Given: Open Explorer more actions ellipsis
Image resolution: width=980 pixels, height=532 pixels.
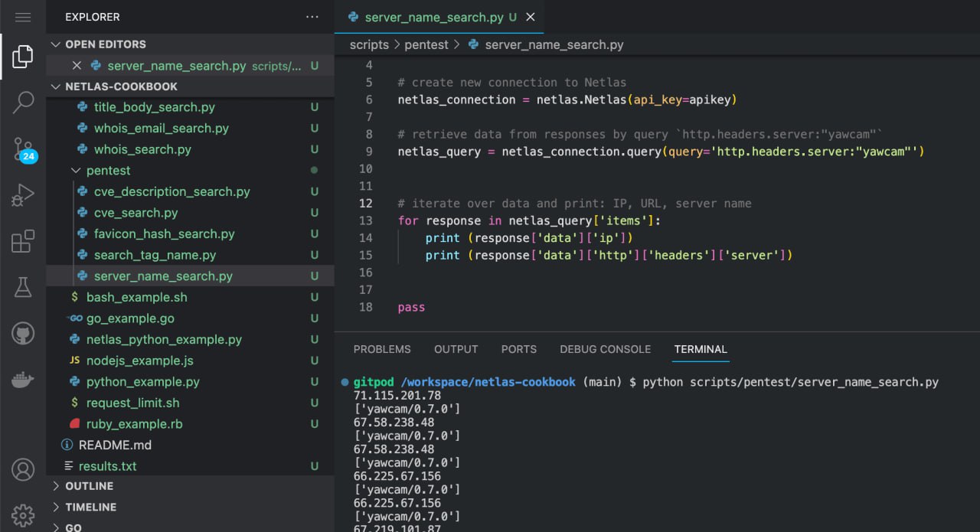Looking at the screenshot, I should 312,17.
